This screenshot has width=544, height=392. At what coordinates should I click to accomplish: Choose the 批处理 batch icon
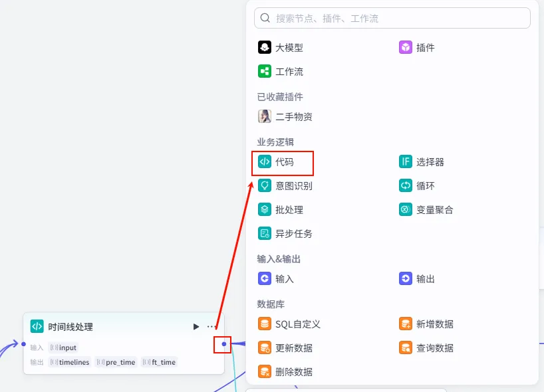(x=265, y=210)
